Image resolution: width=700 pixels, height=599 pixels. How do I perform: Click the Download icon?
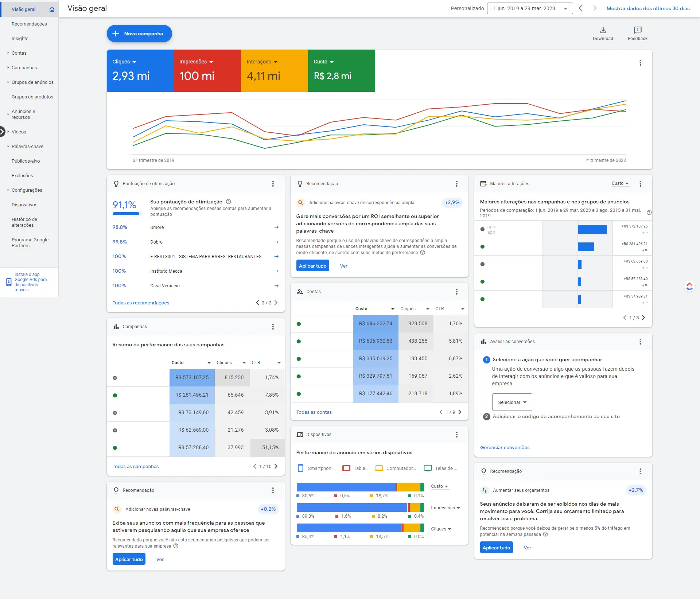click(603, 30)
